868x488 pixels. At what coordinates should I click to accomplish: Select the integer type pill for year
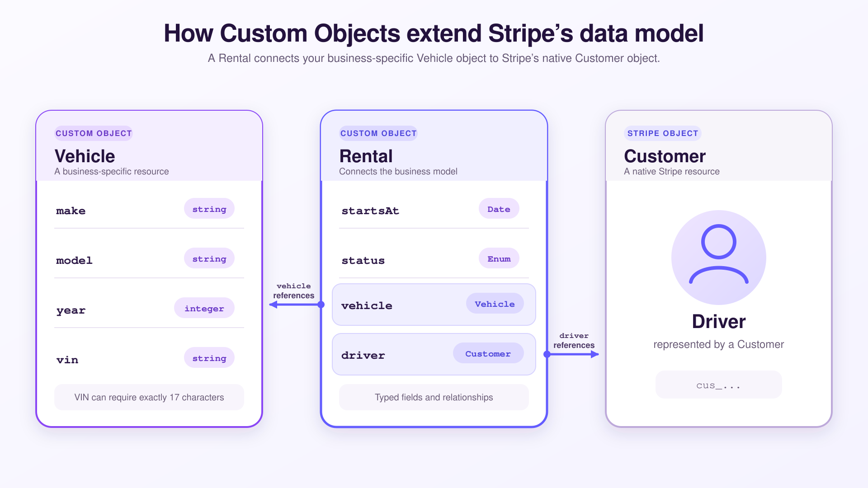pos(204,308)
